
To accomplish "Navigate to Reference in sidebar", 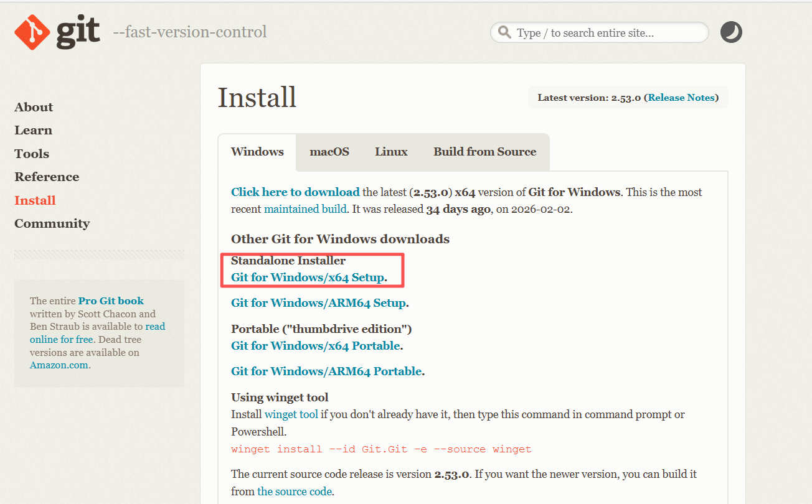I will coord(47,177).
